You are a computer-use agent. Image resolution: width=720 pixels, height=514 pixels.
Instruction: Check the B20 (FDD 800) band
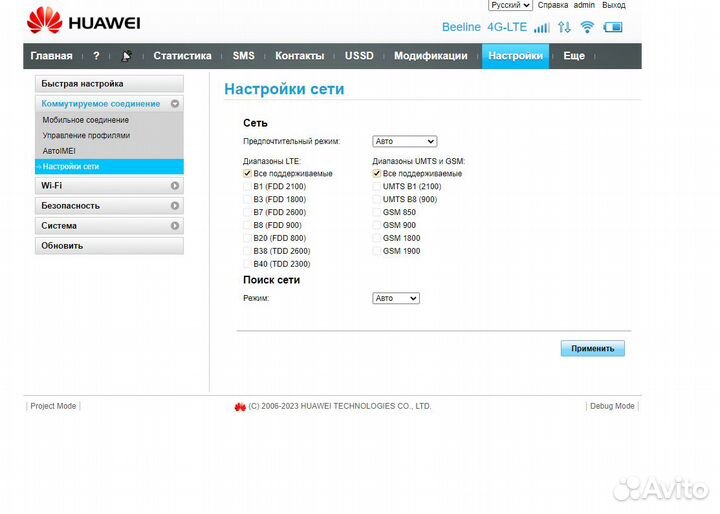click(x=248, y=238)
